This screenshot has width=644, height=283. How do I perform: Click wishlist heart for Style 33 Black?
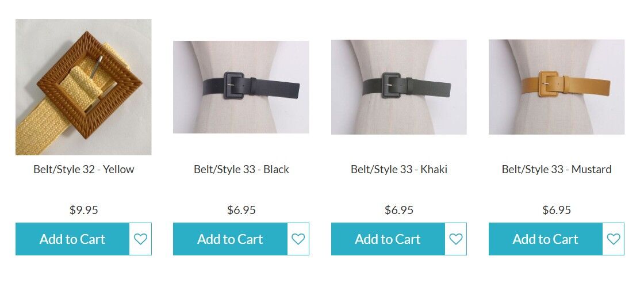[298, 239]
